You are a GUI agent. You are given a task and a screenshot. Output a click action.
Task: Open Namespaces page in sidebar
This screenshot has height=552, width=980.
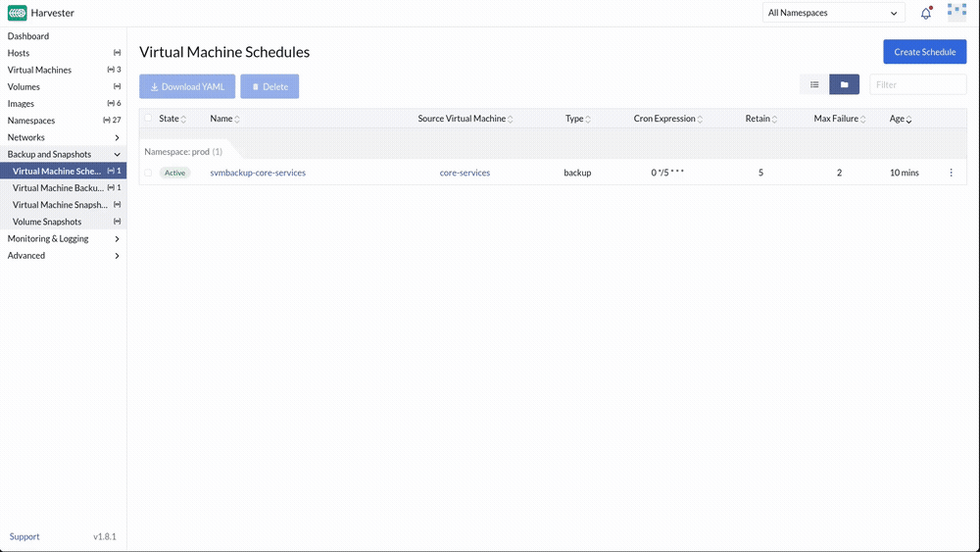click(x=63, y=121)
